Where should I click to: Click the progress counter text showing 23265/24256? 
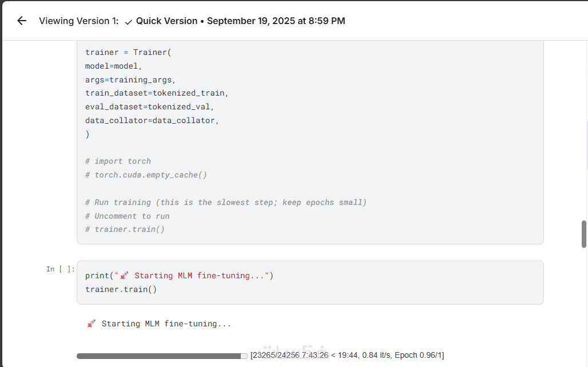coord(273,356)
